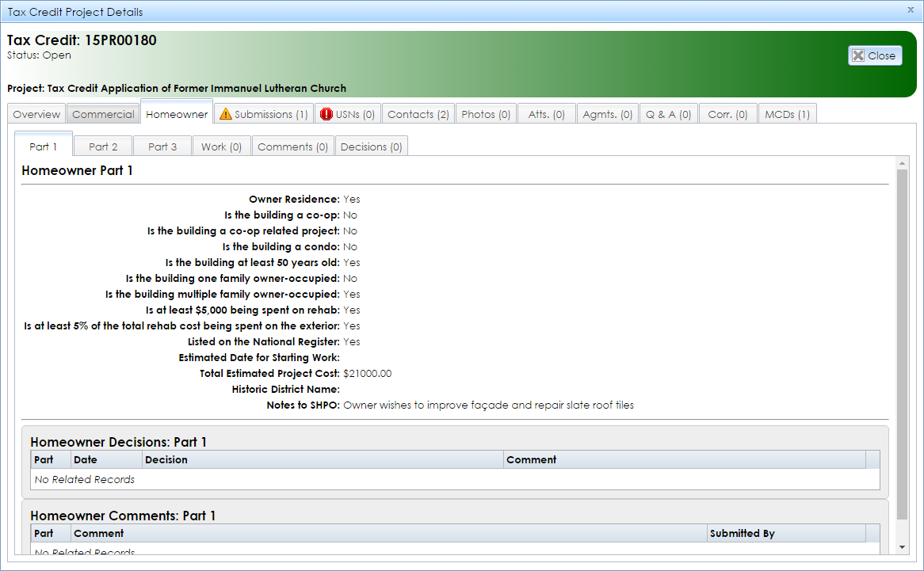Click the Owner Residence Yes value

click(351, 199)
